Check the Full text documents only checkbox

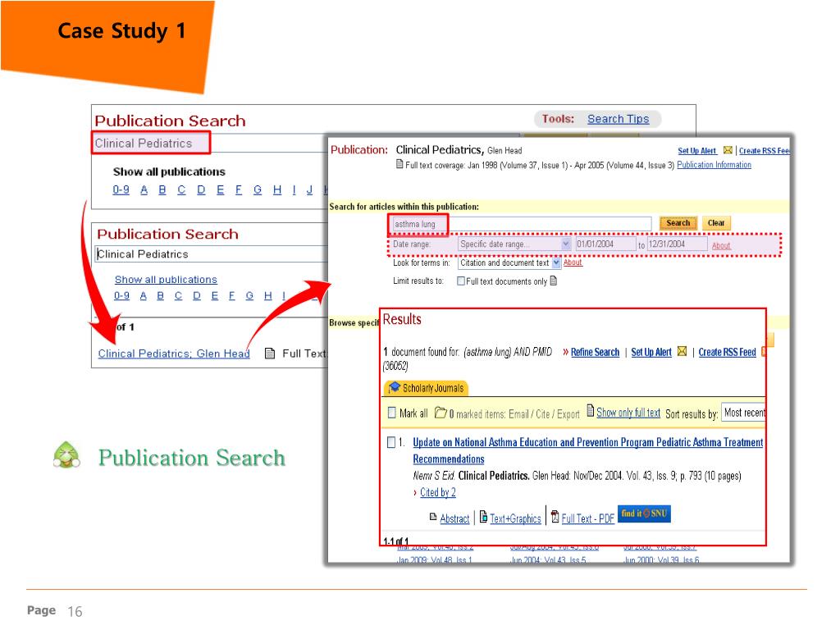[461, 281]
